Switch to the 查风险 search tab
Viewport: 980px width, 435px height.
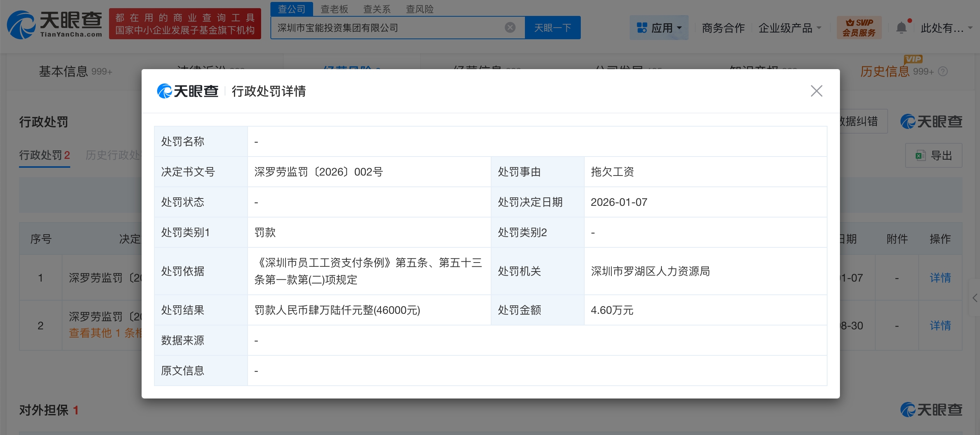pyautogui.click(x=420, y=9)
